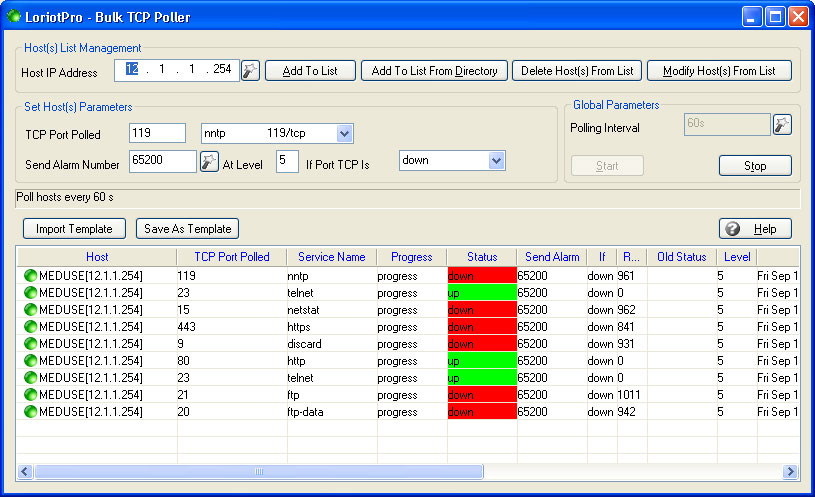Open Help
Viewport: 815px width, 497px height.
click(755, 229)
